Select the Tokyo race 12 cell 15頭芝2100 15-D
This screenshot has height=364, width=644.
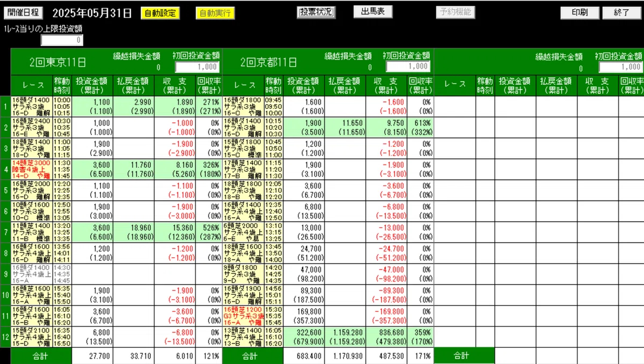[x=32, y=337]
